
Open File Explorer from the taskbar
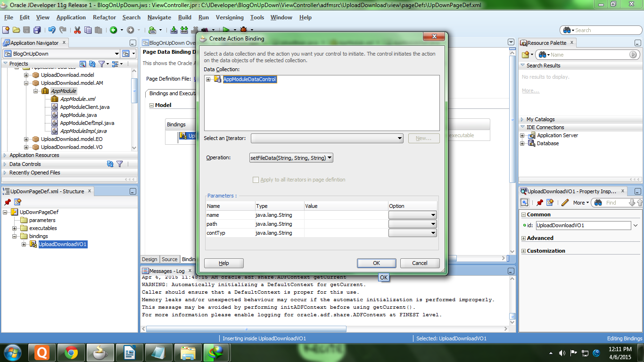188,353
